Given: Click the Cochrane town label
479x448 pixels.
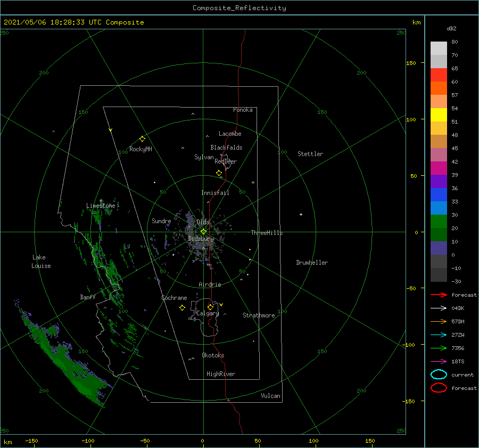Looking at the screenshot, I should 174,298.
